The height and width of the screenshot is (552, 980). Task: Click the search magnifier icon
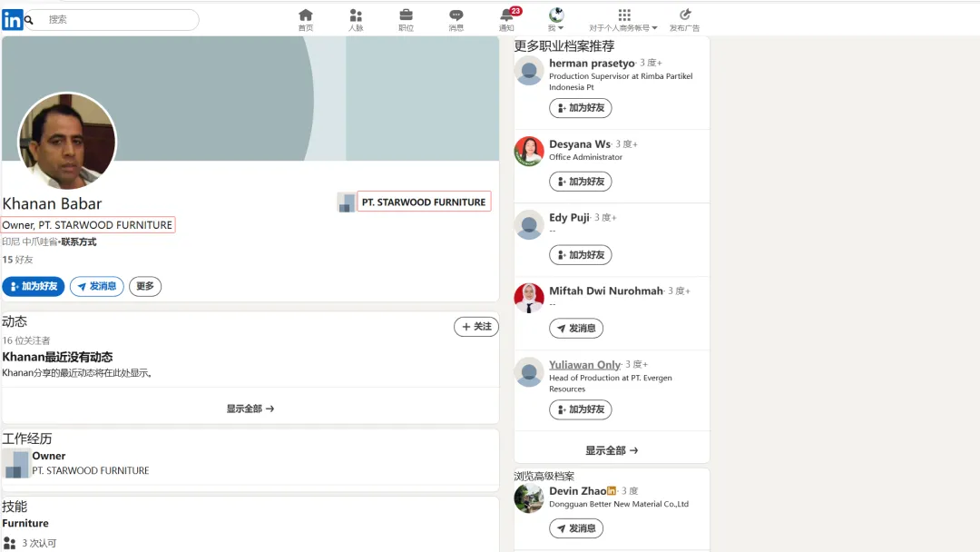pyautogui.click(x=28, y=18)
